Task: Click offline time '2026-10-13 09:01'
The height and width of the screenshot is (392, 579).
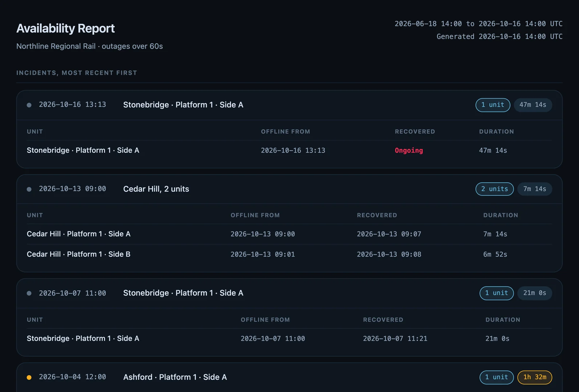Action: click(263, 255)
